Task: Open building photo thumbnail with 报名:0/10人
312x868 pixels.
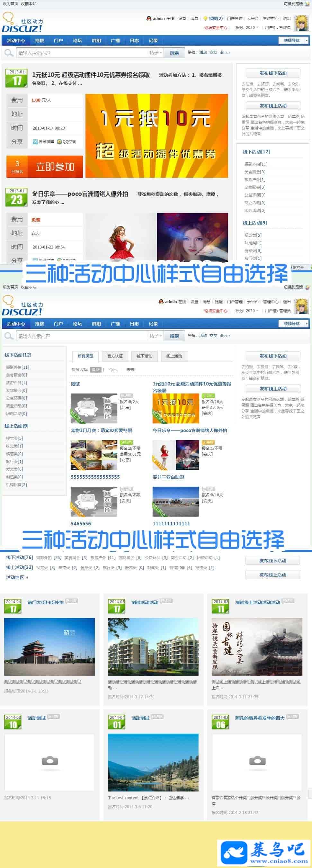Action: click(176, 502)
